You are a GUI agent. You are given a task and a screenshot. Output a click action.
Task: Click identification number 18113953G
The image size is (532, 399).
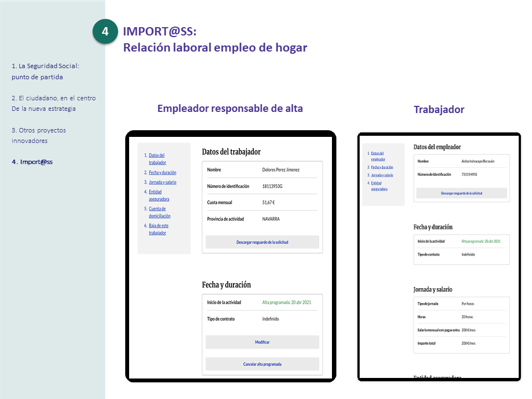272,186
